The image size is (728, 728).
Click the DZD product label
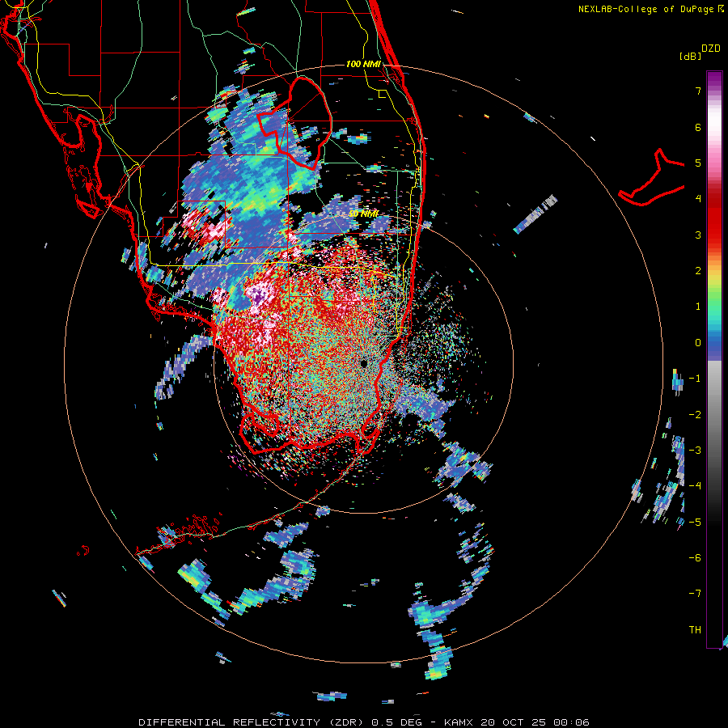(710, 49)
